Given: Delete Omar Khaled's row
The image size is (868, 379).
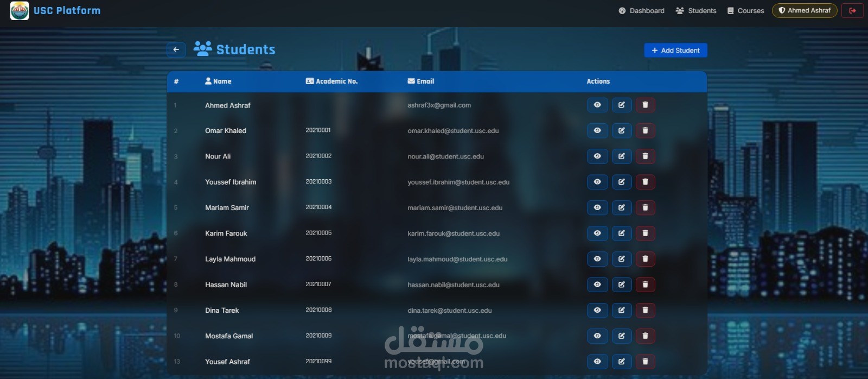Looking at the screenshot, I should tap(645, 130).
